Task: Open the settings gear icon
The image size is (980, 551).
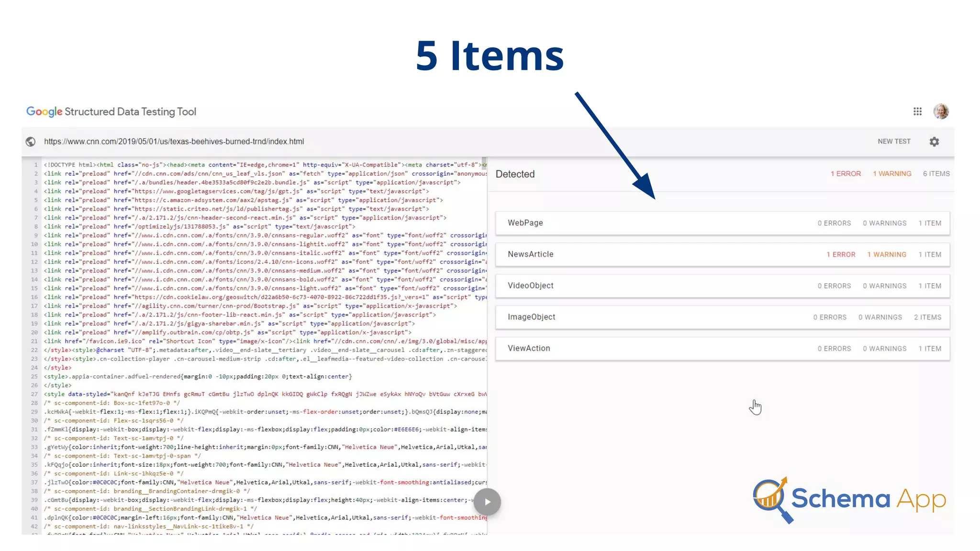Action: 934,142
